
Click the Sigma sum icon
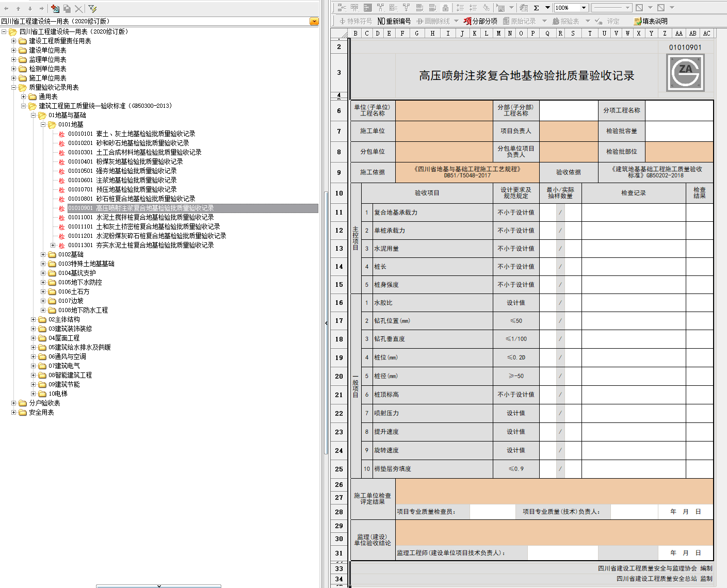point(537,8)
